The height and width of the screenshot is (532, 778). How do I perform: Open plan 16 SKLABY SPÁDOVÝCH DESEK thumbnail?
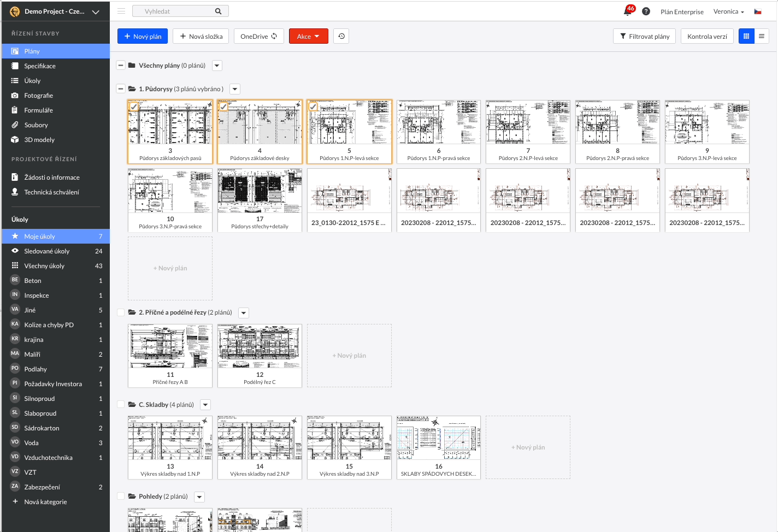click(439, 447)
